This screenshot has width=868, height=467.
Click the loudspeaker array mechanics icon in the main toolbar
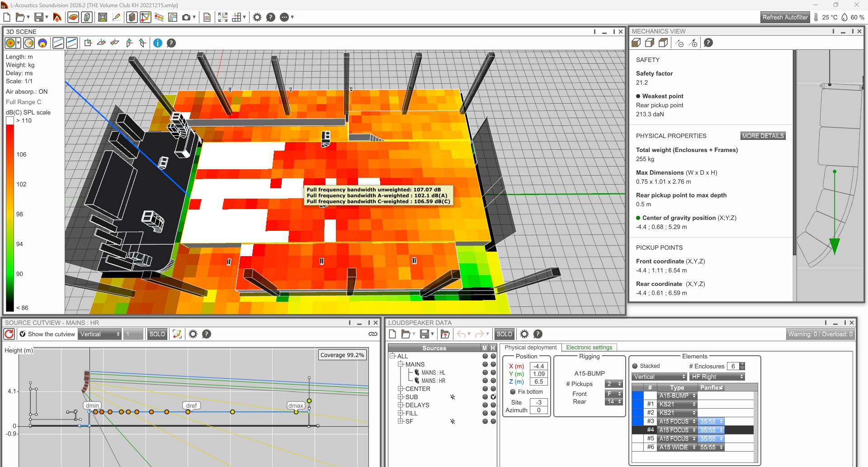pyautogui.click(x=87, y=17)
